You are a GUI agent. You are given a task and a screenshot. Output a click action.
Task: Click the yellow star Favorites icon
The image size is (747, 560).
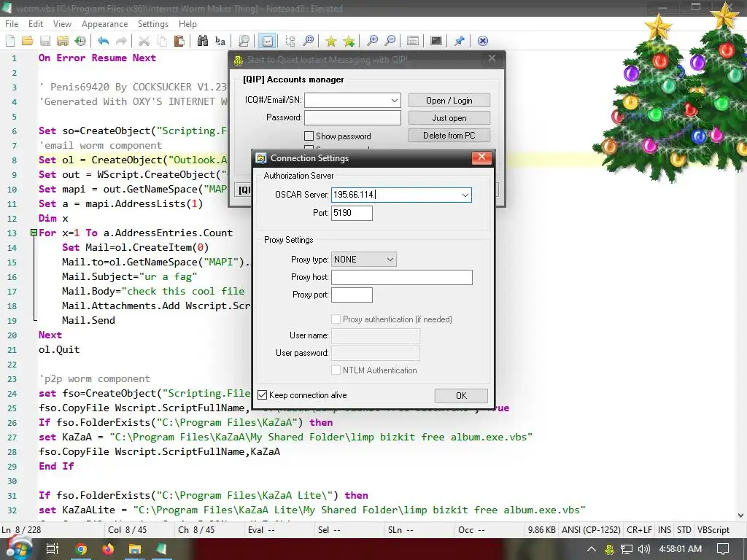pyautogui.click(x=330, y=41)
